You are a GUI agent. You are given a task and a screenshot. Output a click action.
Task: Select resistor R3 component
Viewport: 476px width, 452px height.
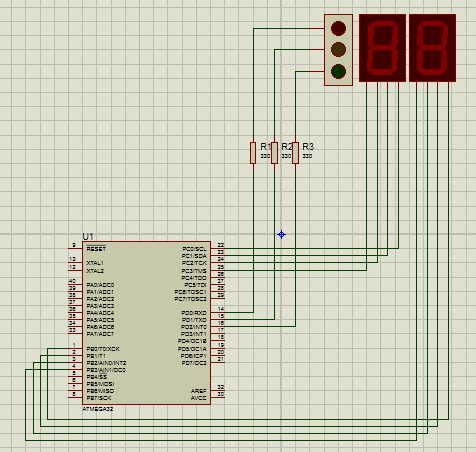pyautogui.click(x=295, y=153)
